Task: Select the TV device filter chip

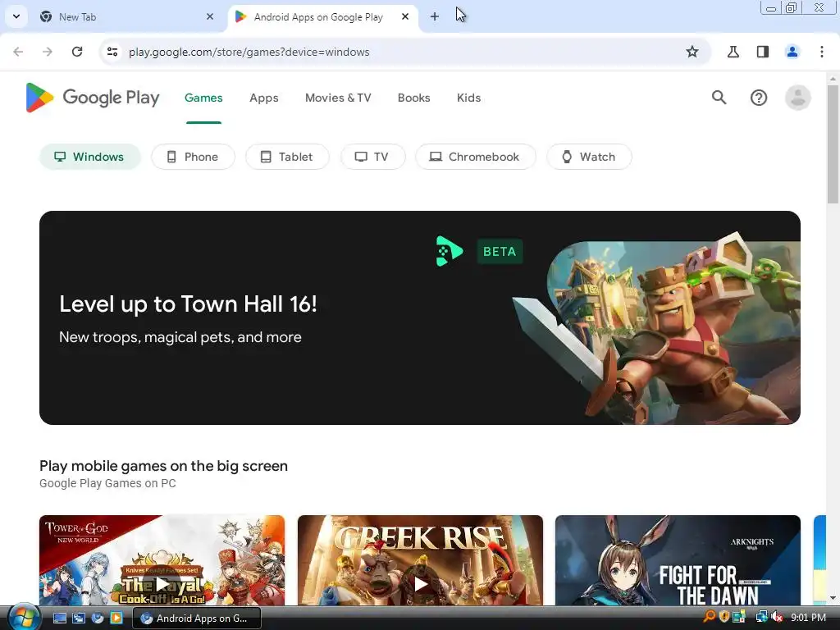Action: pyautogui.click(x=373, y=157)
